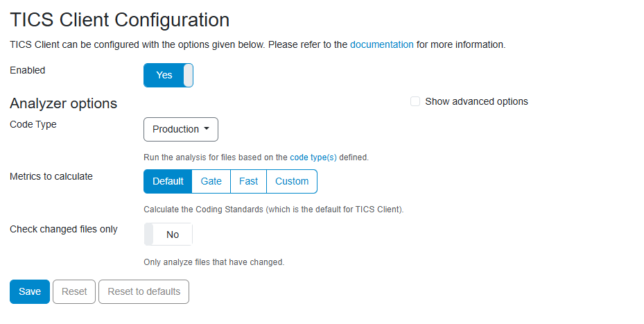The height and width of the screenshot is (324, 644).
Task: Toggle the Enabled switch showing Yes
Action: point(168,76)
